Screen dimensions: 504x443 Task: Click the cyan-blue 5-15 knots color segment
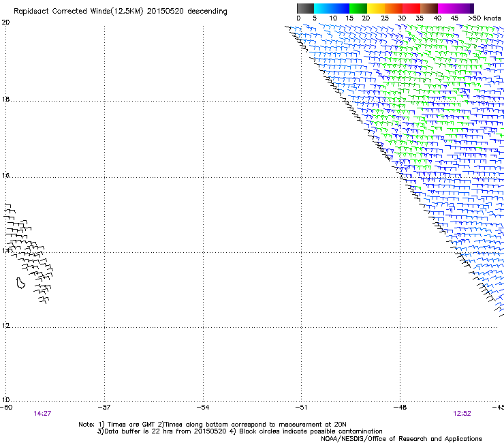click(332, 8)
